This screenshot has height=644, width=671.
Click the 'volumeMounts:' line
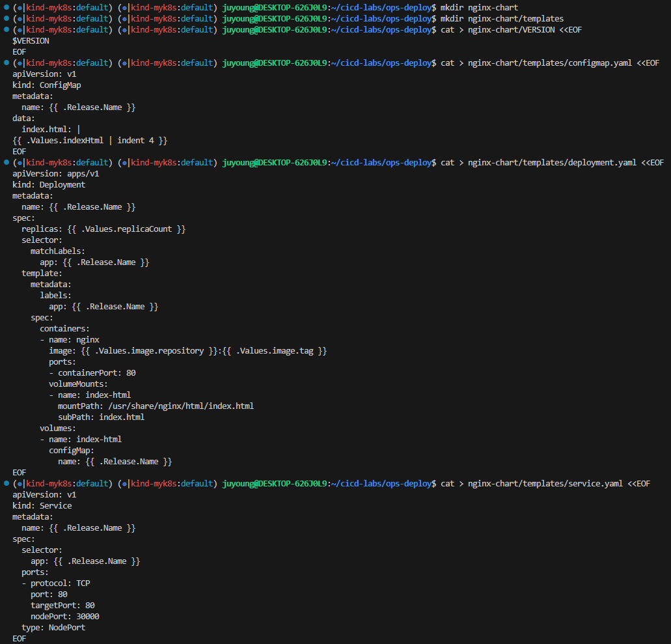[x=78, y=384]
